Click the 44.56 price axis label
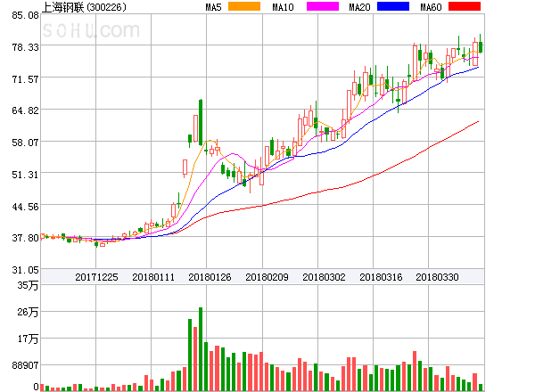535x392 pixels. 25,207
